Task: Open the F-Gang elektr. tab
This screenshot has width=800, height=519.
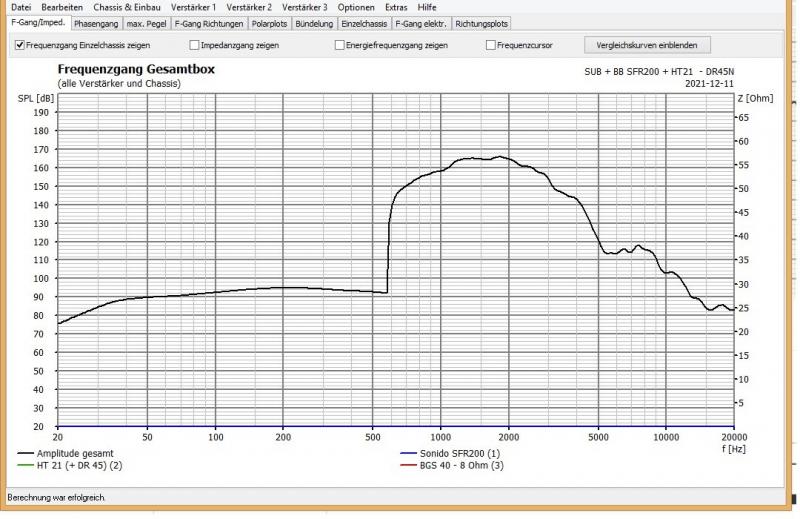Action: tap(421, 23)
